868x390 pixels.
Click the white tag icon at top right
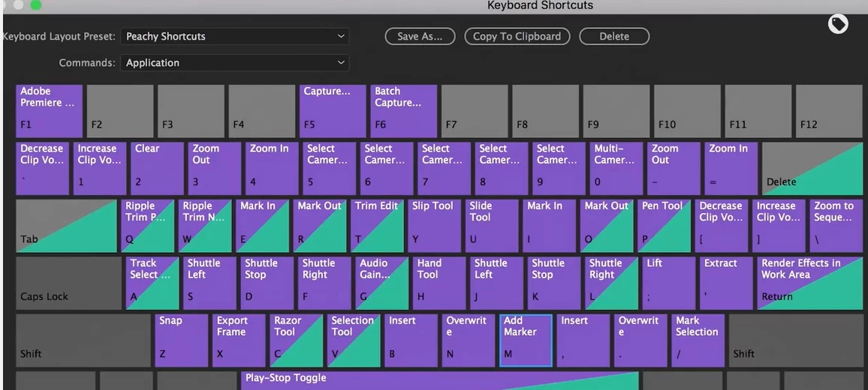tap(838, 24)
